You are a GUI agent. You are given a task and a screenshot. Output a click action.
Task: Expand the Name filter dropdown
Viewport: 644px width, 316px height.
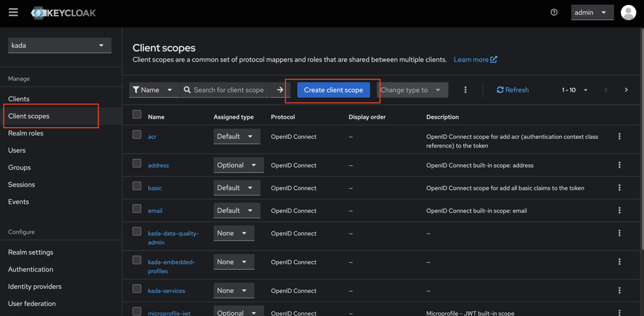coord(153,90)
